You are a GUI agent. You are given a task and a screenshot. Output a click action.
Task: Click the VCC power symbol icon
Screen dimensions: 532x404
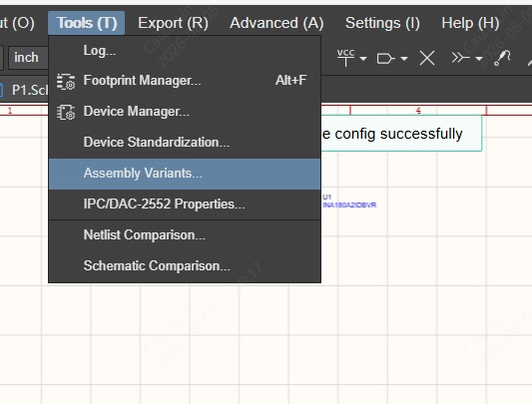(x=345, y=58)
